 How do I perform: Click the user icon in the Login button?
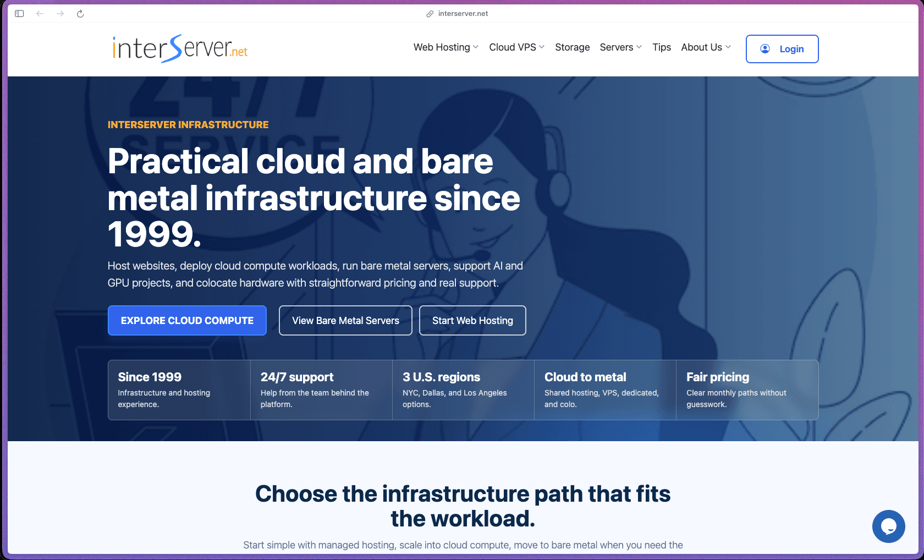pos(765,49)
